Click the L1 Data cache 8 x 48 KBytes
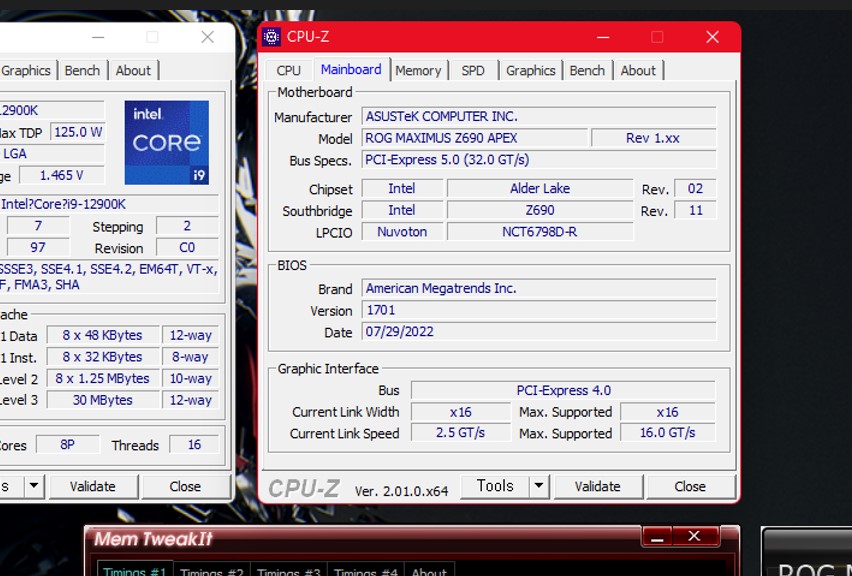852x576 pixels. tap(103, 335)
